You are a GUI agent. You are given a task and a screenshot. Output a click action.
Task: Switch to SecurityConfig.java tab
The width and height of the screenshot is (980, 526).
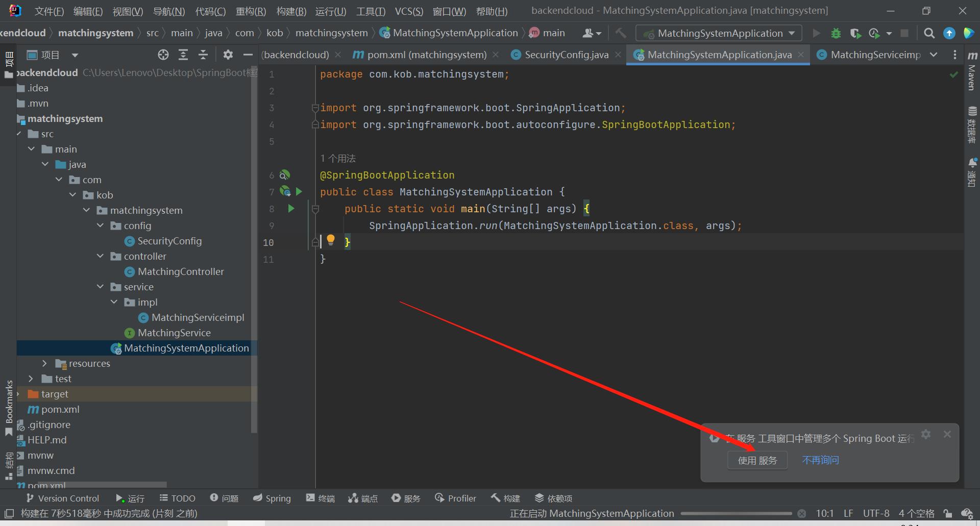tap(566, 55)
